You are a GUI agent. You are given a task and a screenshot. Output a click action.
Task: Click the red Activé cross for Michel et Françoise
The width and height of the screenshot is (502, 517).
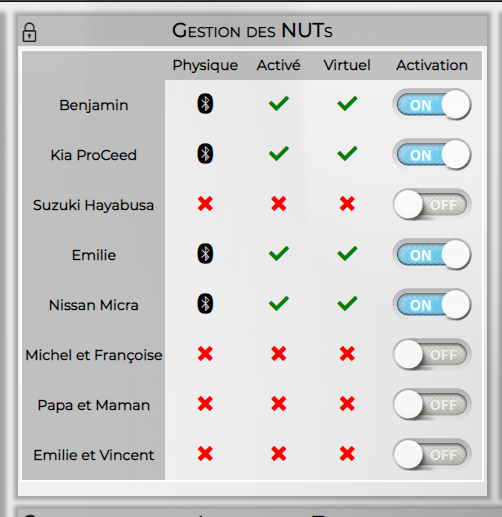click(x=279, y=354)
